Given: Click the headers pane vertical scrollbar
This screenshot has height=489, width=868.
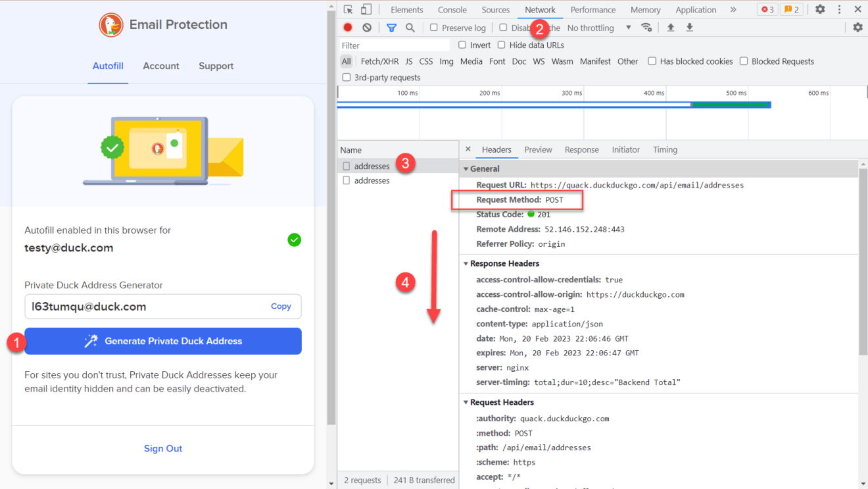Looking at the screenshot, I should point(863,263).
